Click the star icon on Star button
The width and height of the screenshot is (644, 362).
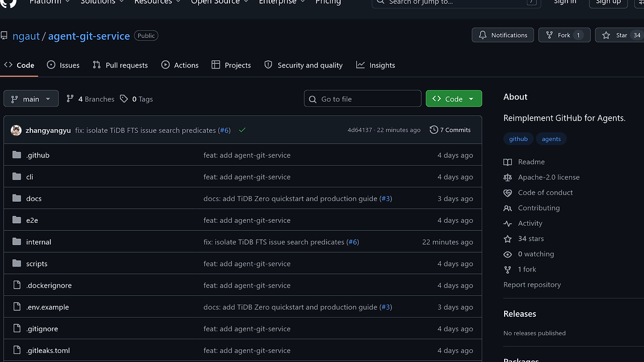606,35
